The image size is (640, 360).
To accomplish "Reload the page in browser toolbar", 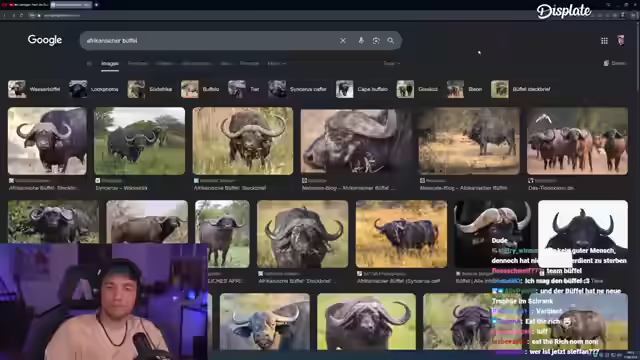I will [x=22, y=16].
